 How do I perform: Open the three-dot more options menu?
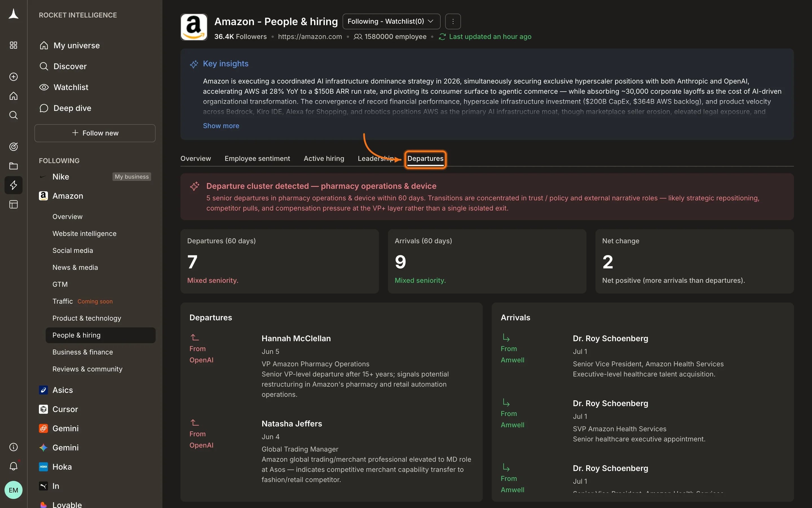click(x=453, y=21)
